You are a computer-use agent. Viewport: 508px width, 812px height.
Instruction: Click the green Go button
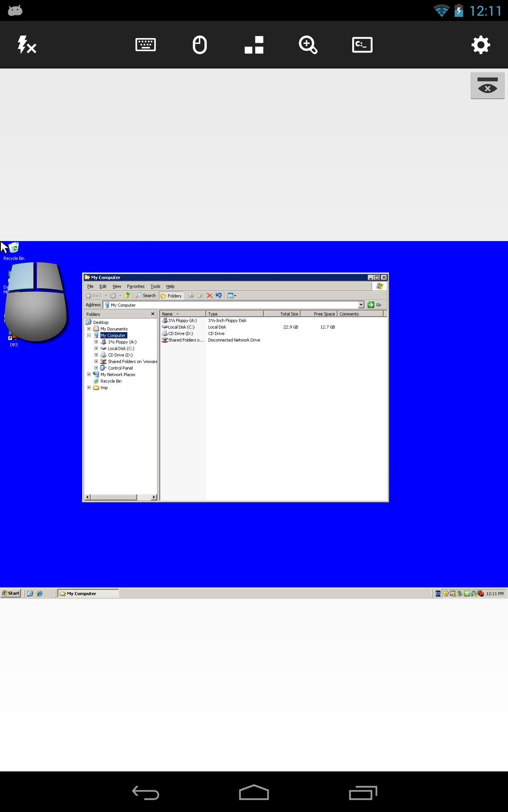tap(375, 305)
